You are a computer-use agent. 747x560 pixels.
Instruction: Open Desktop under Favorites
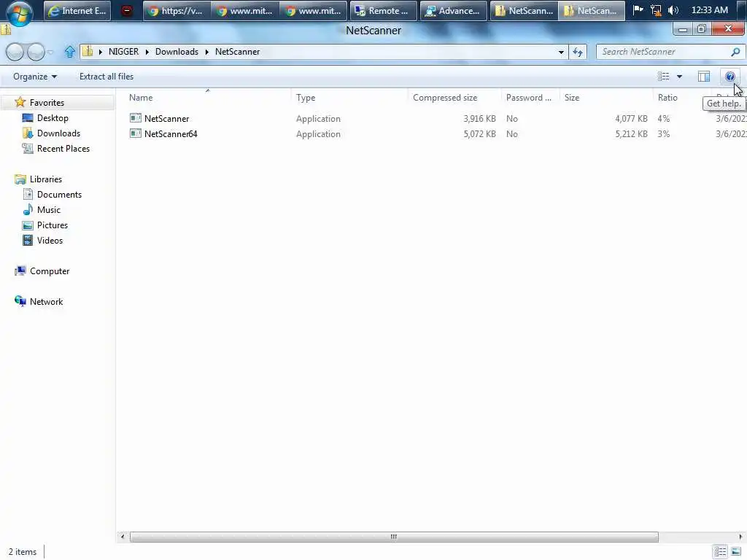click(53, 117)
